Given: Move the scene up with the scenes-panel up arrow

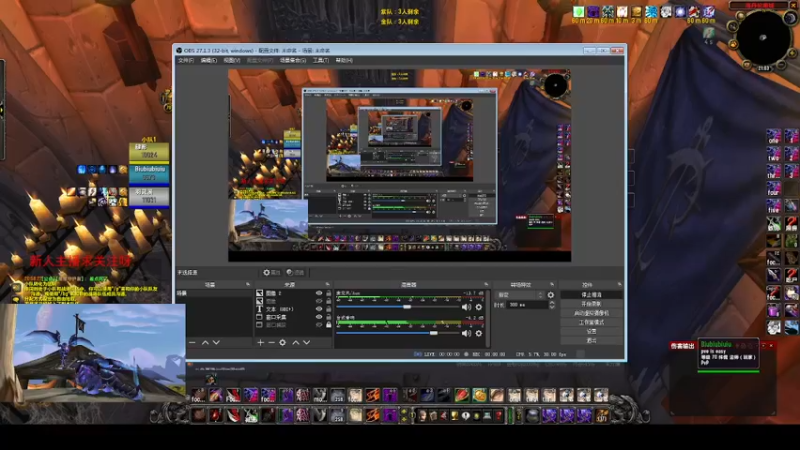Looking at the screenshot, I should [x=205, y=342].
